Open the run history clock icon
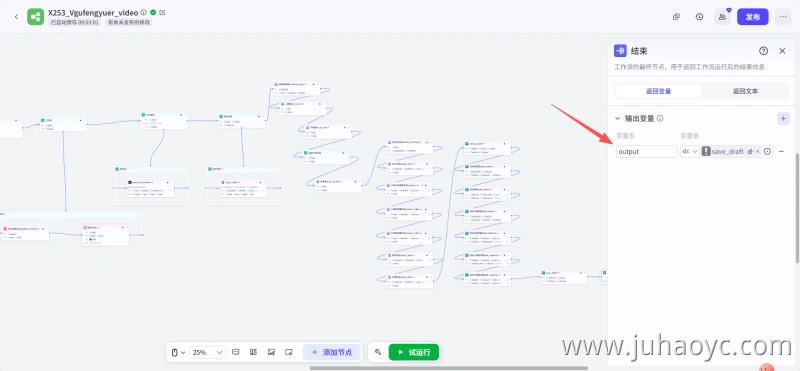This screenshot has width=800, height=371. coord(699,17)
